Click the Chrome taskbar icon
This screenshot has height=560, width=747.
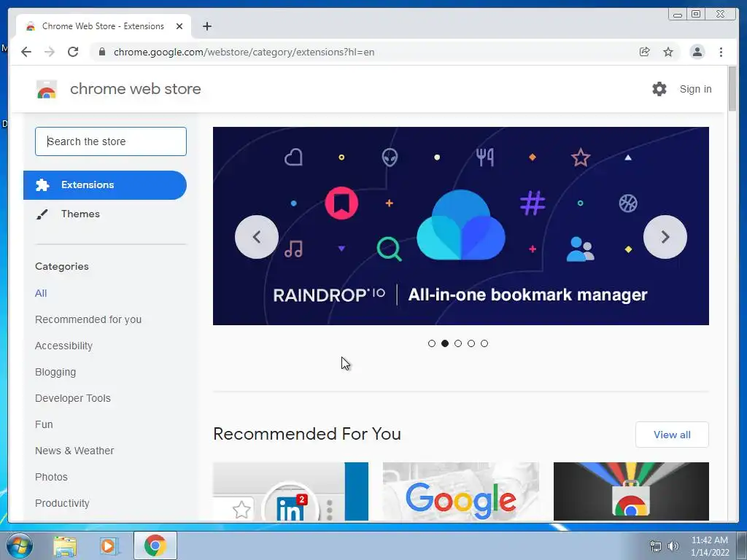coord(155,545)
